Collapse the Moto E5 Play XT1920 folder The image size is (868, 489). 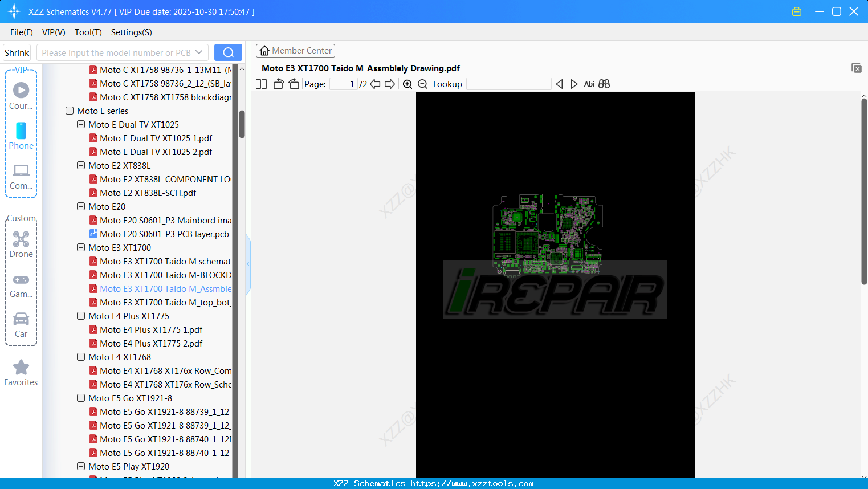(x=81, y=466)
